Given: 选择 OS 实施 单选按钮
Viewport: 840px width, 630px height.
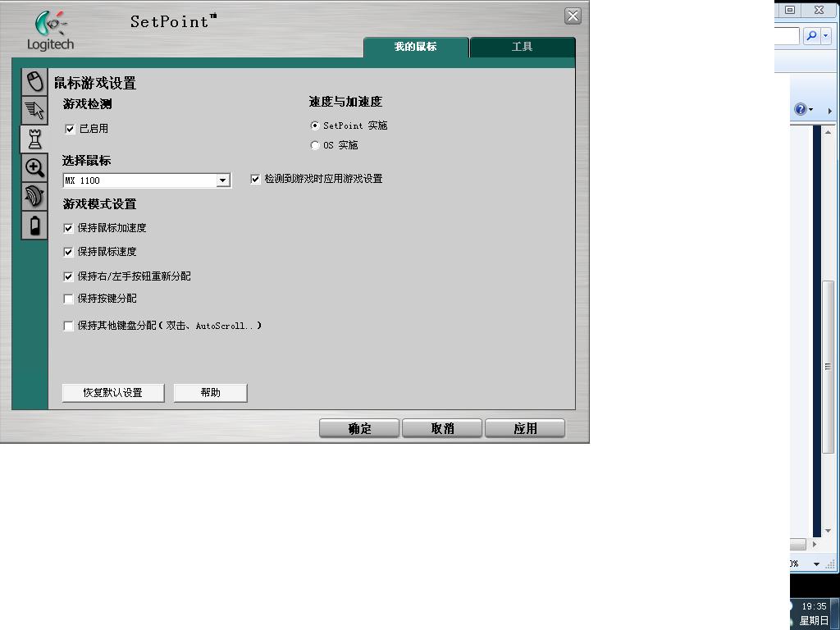Looking at the screenshot, I should pyautogui.click(x=314, y=144).
